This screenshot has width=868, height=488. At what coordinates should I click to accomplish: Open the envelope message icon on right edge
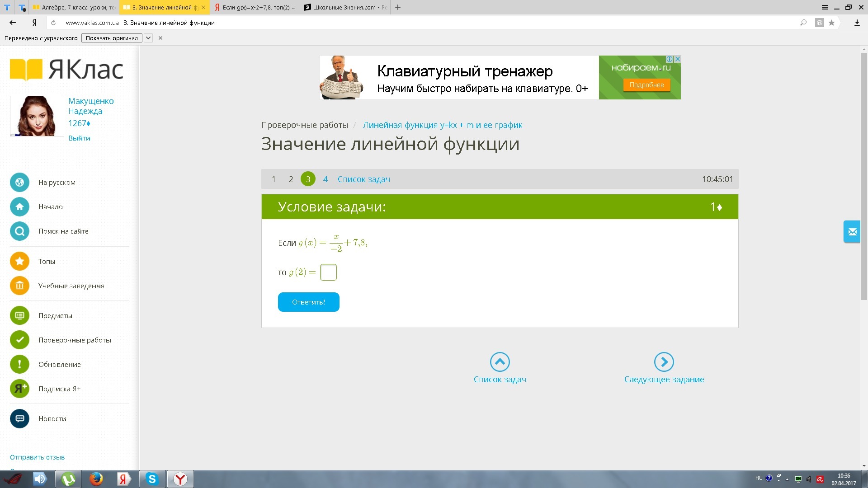pyautogui.click(x=852, y=232)
